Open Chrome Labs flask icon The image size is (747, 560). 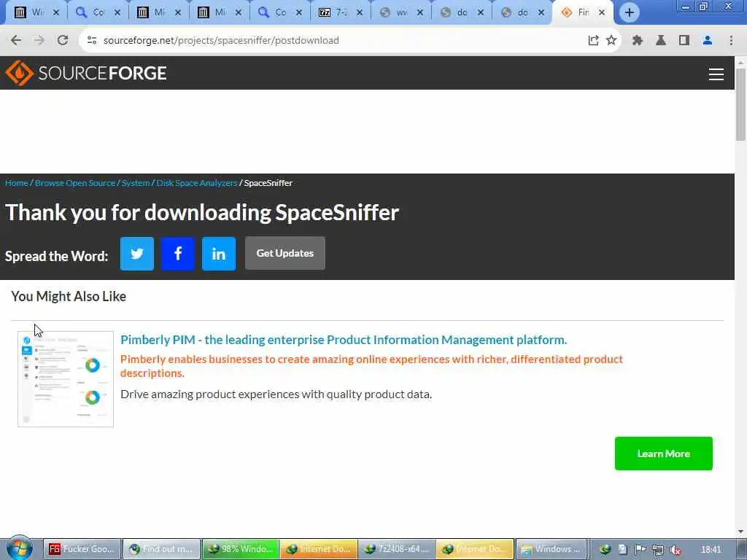pyautogui.click(x=661, y=41)
